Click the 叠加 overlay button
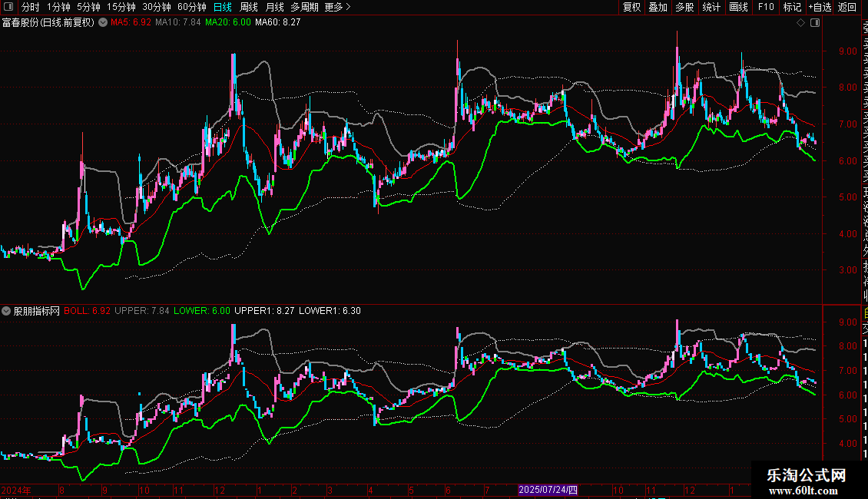This screenshot has width=868, height=499. pos(658,7)
